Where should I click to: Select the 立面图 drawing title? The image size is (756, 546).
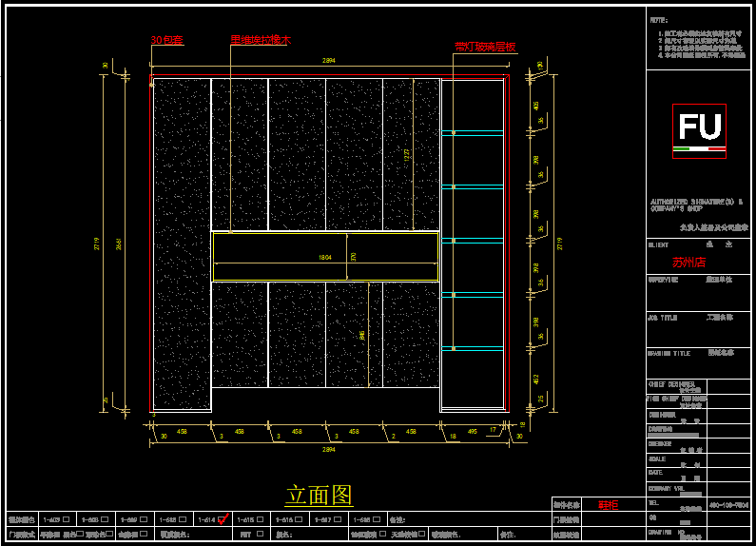point(319,496)
